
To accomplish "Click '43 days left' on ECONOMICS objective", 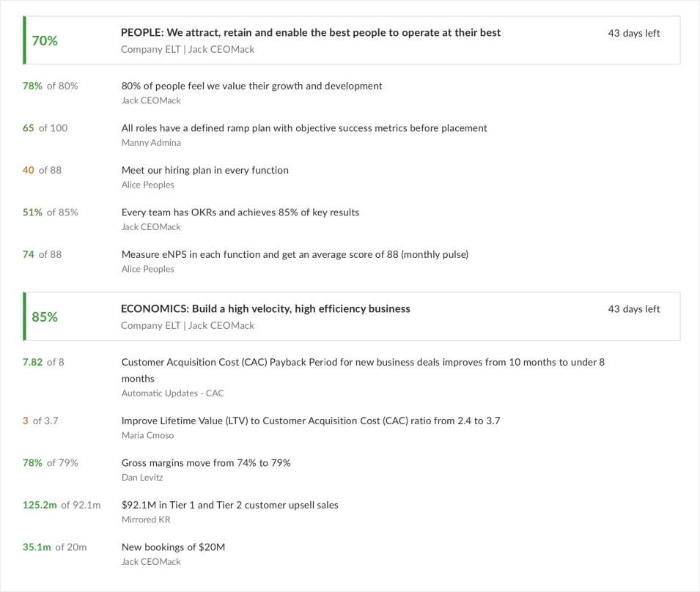I will [633, 309].
